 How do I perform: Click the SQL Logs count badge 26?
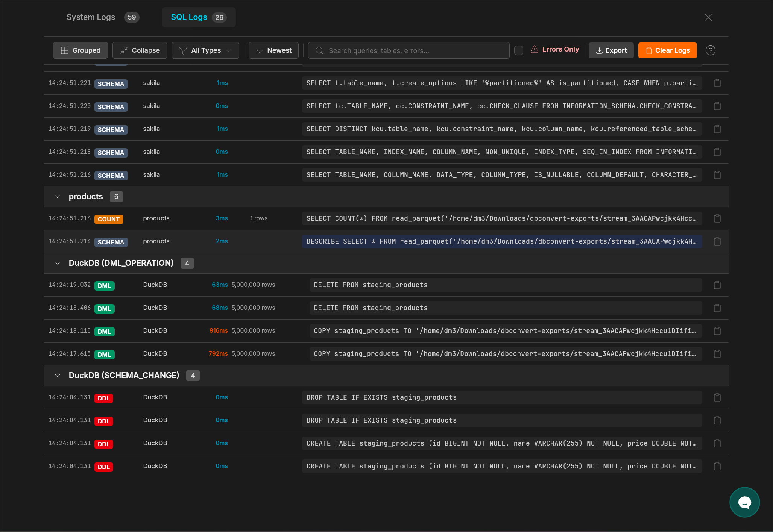pyautogui.click(x=219, y=17)
